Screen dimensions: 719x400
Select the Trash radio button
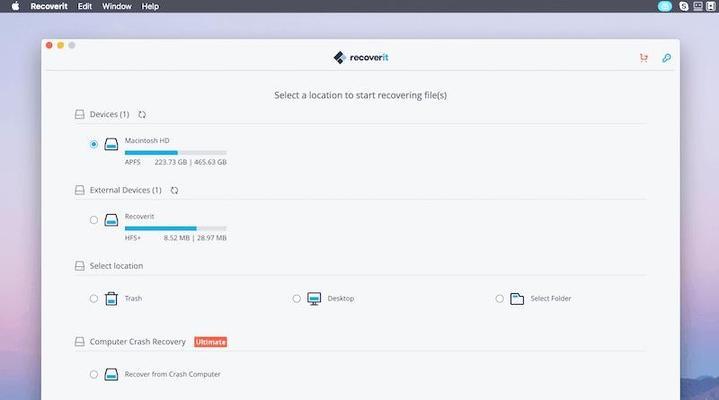click(94, 299)
